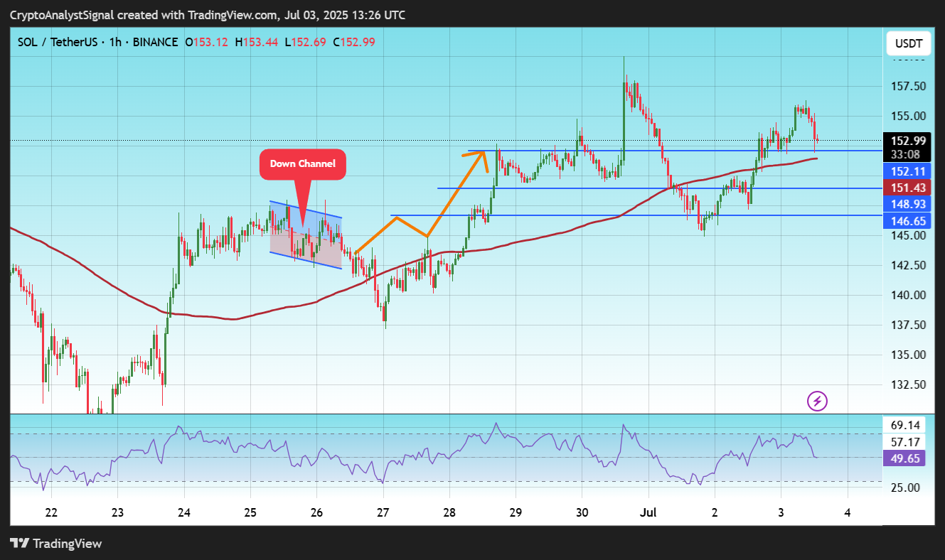Select the red 151.43 moving average label
Viewport: 945px width, 560px height.
point(907,188)
